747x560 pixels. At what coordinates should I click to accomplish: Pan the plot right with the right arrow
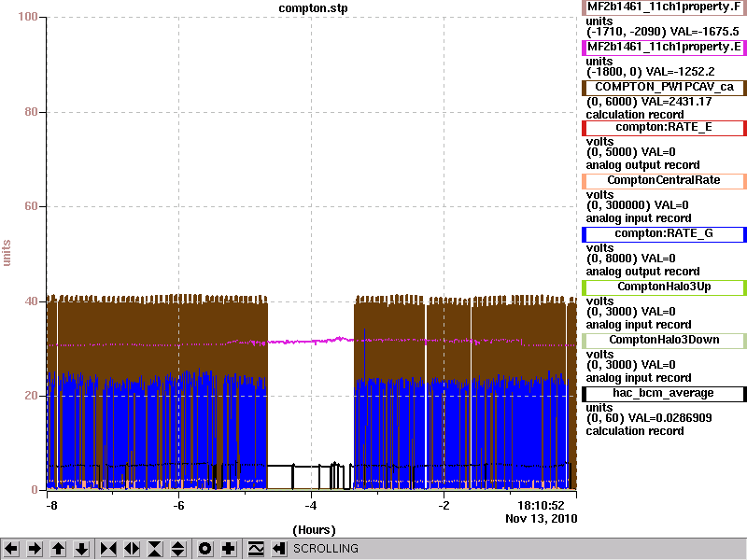click(35, 549)
